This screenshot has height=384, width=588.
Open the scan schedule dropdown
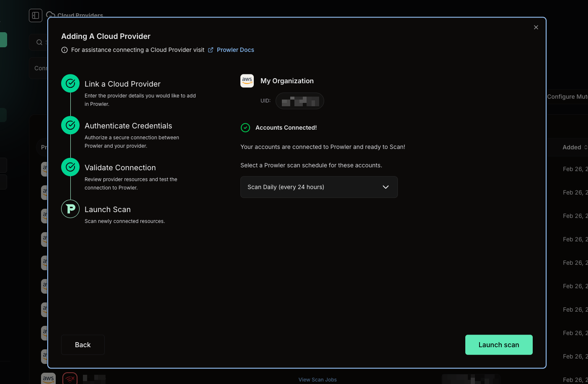[x=319, y=187]
